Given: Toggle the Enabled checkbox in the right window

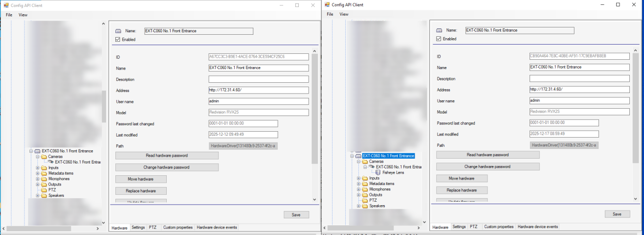Looking at the screenshot, I should coord(439,39).
